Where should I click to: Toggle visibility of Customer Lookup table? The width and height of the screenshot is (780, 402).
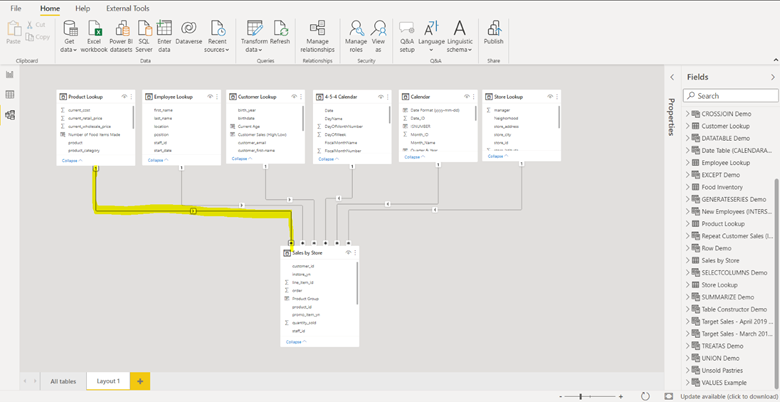pos(294,97)
